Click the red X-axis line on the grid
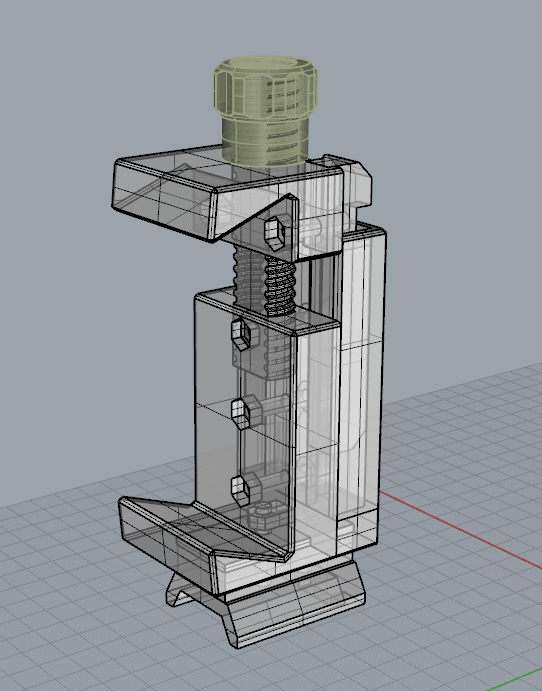Viewport: 542px width, 691px height. tap(460, 530)
